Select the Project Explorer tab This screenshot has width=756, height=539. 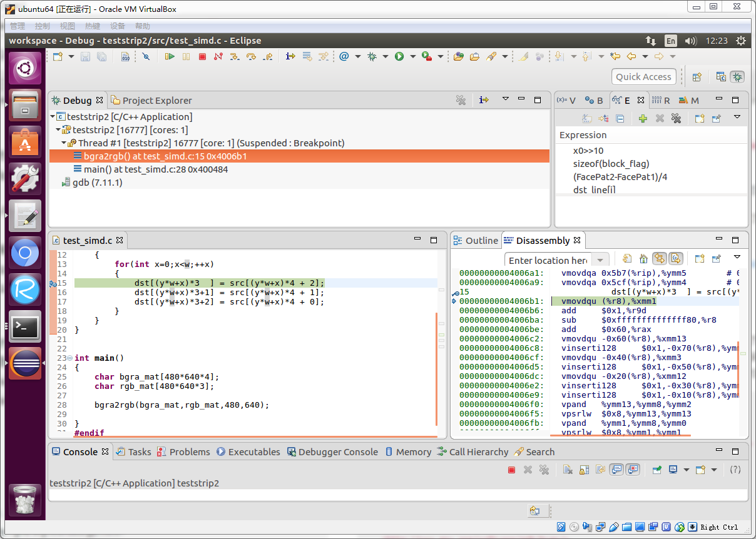tap(151, 100)
